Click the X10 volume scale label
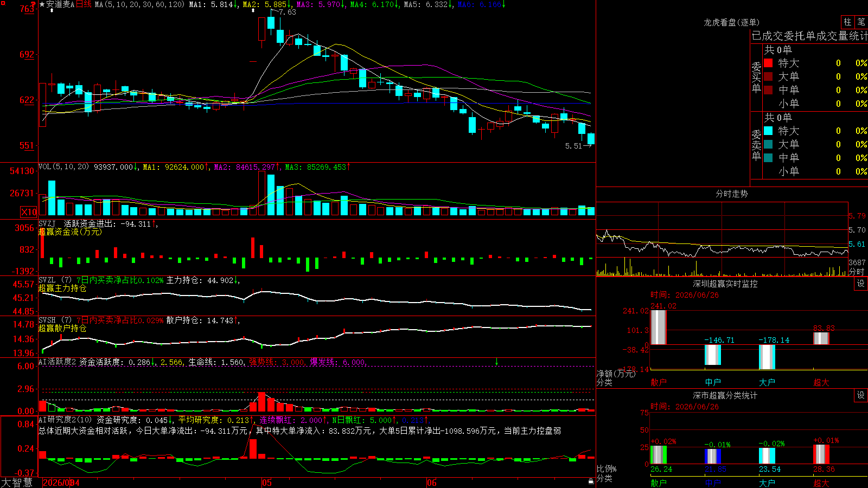The image size is (868, 488). click(29, 212)
